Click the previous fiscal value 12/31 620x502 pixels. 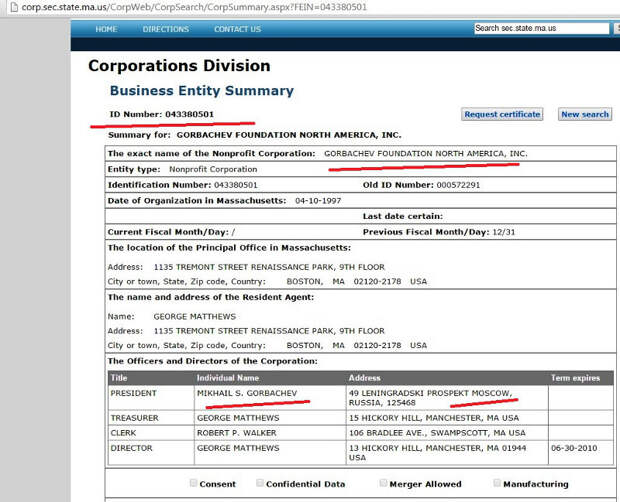504,232
